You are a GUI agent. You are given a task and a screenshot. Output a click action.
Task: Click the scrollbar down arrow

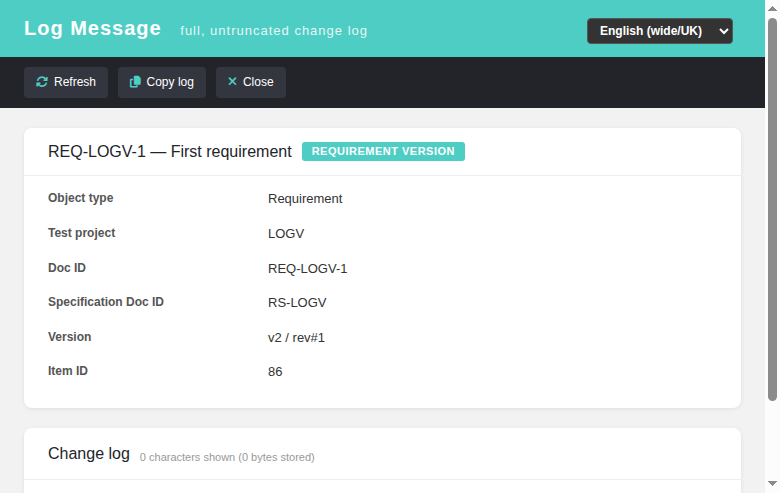tap(772, 484)
